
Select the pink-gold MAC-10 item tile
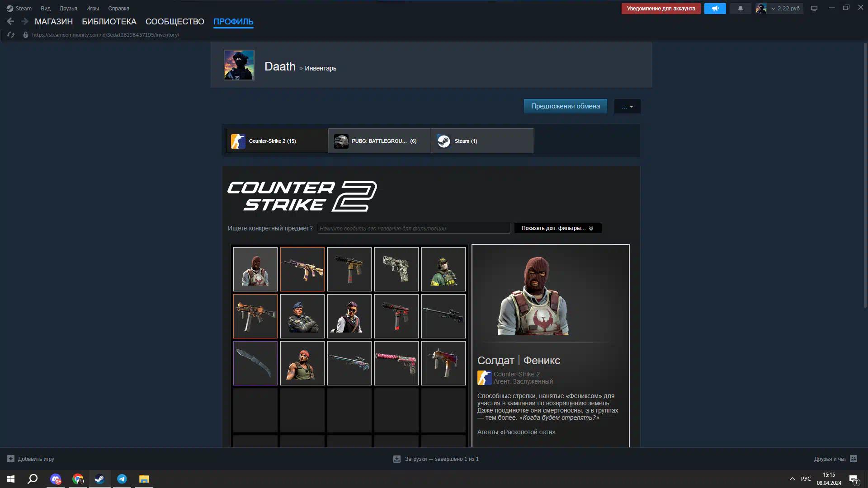tap(443, 363)
